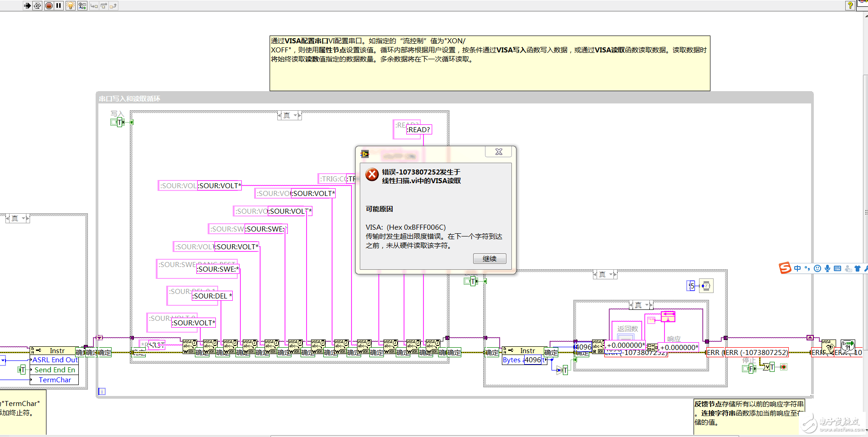The width and height of the screenshot is (868, 437).
Task: Click the right shift register up arrow
Action: tap(810, 338)
